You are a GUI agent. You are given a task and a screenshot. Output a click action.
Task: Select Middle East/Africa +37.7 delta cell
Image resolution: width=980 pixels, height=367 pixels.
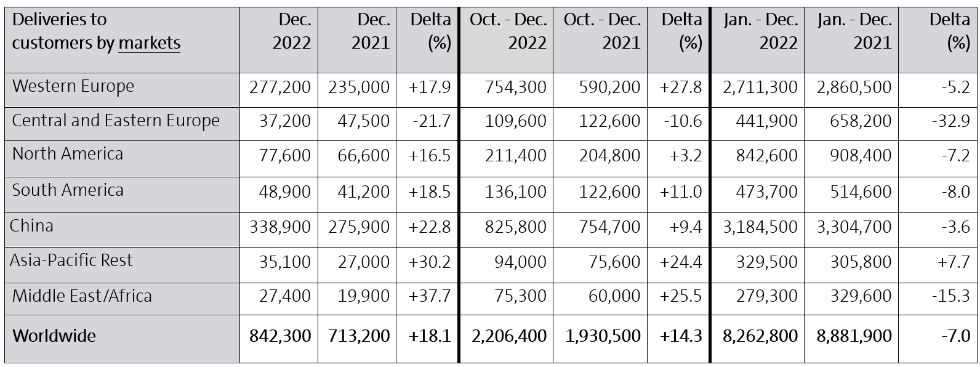(429, 296)
